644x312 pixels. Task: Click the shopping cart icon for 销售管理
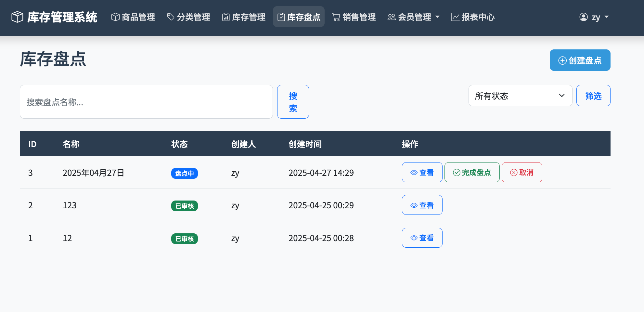(336, 17)
